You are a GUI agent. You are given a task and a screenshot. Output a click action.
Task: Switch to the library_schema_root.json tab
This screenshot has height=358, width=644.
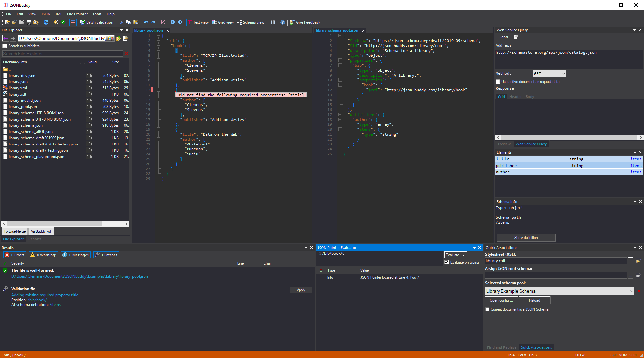click(337, 30)
